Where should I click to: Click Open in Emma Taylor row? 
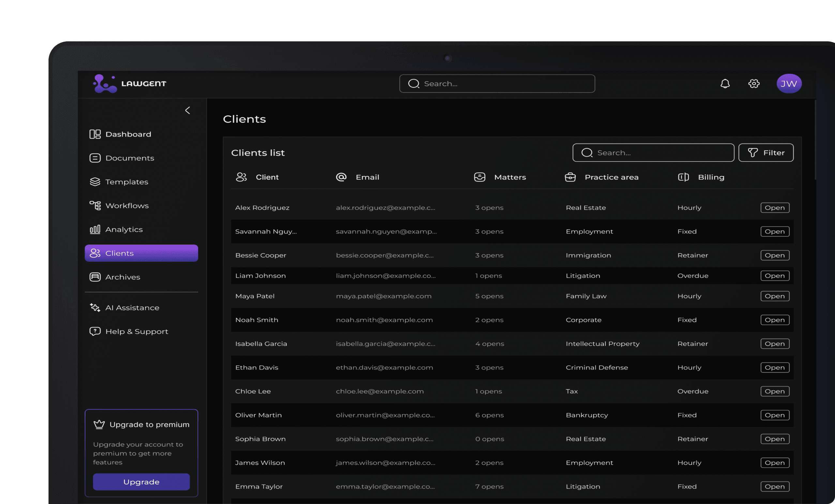(775, 487)
